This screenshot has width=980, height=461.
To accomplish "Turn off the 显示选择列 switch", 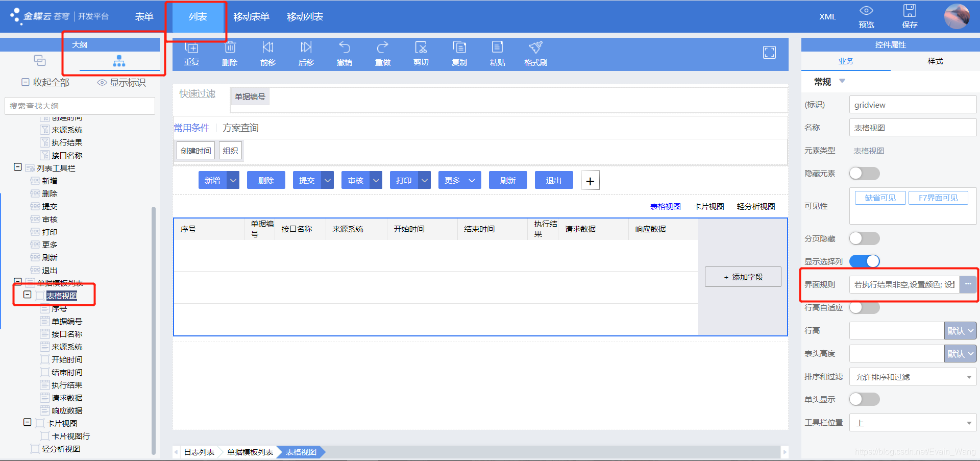I will (864, 261).
